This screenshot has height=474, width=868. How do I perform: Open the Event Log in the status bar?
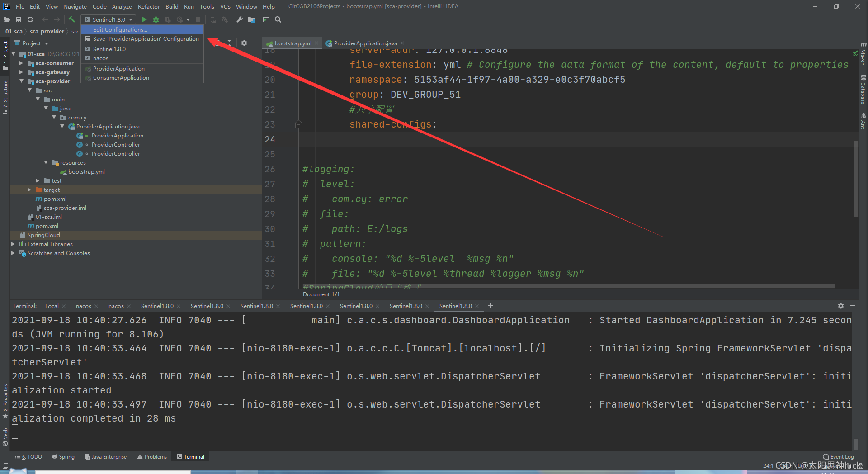click(839, 457)
